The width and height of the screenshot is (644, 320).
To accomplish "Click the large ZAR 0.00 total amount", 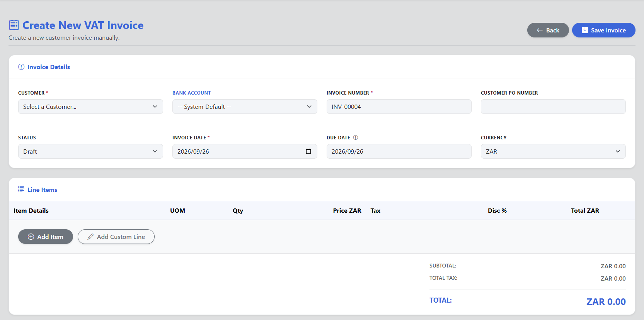I will click(606, 302).
